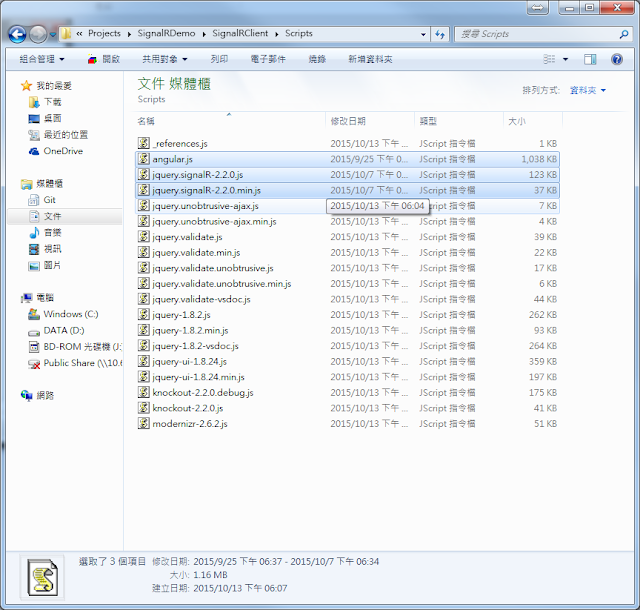Open the 共用對象 share-with menu
Viewport: 640px width, 610px height.
tap(164, 59)
